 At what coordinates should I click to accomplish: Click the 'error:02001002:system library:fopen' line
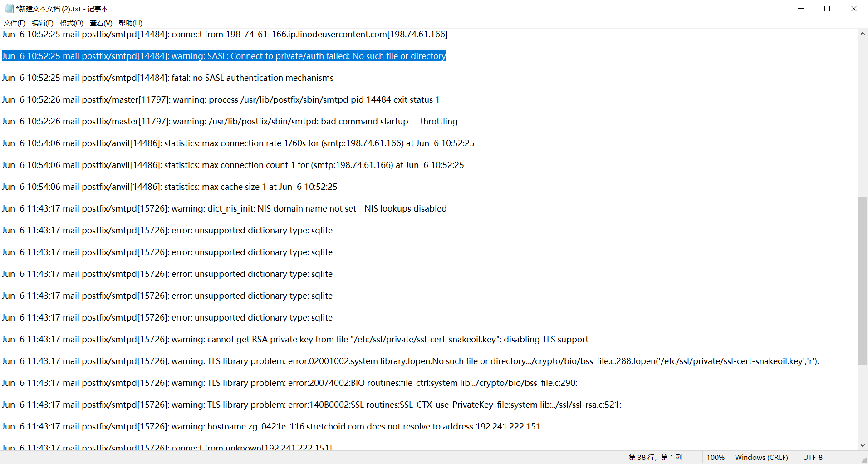pos(411,361)
